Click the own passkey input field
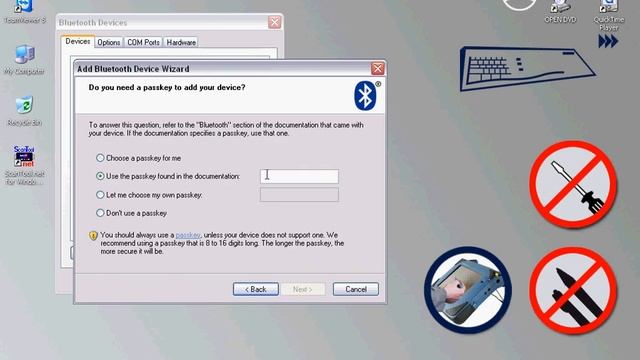 299,195
